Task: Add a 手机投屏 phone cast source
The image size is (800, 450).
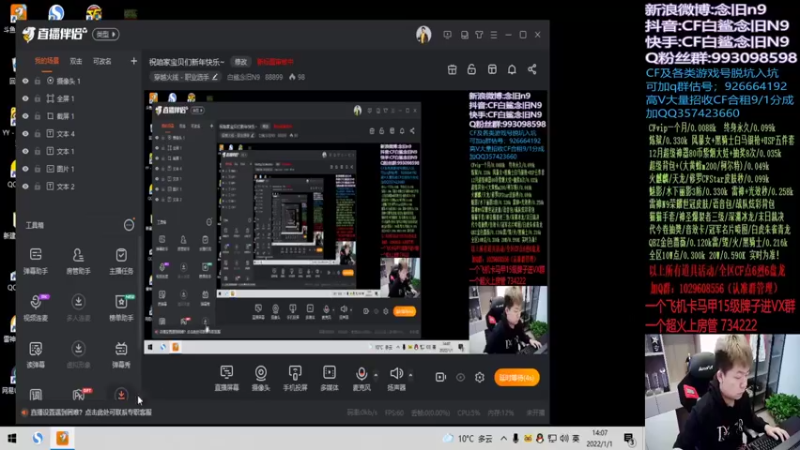Action: (295, 378)
